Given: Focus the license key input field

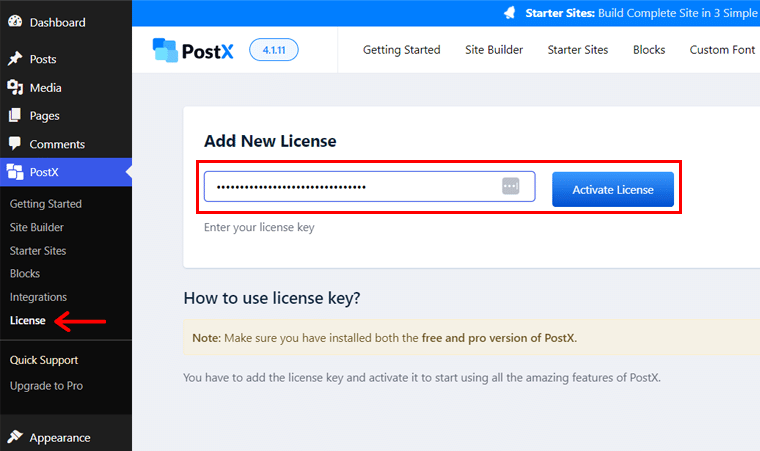Looking at the screenshot, I should click(369, 186).
